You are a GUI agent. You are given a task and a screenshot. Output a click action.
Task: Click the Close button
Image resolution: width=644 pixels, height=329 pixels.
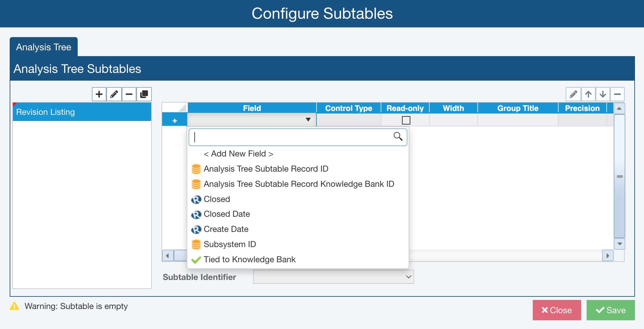click(557, 310)
